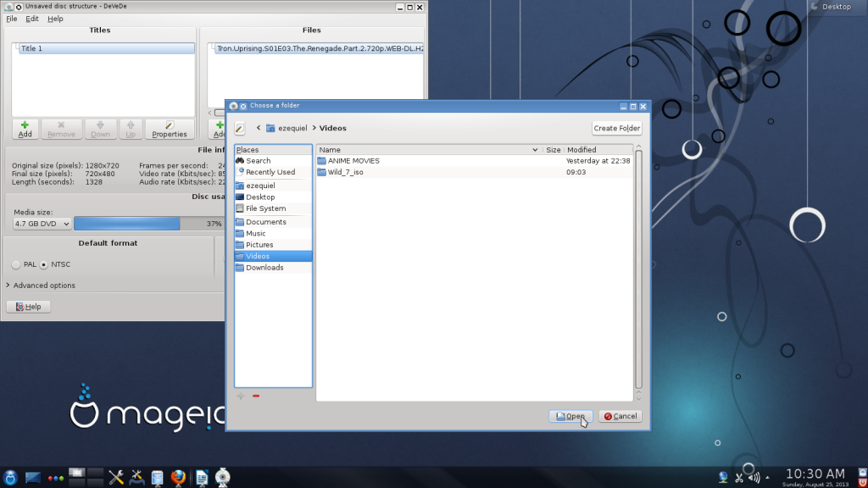Cancel the Choose a folder dialog
Viewport: 868px width, 488px height.
click(x=620, y=416)
